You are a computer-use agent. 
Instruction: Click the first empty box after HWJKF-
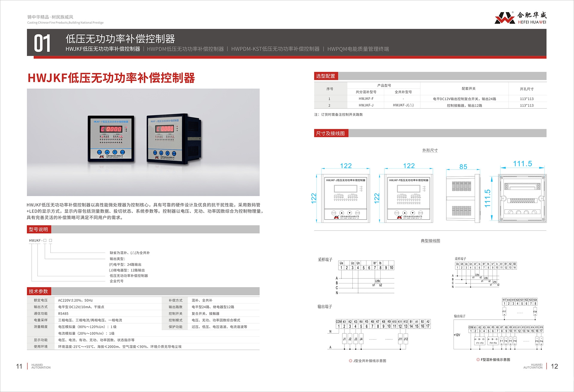pyautogui.click(x=45, y=240)
